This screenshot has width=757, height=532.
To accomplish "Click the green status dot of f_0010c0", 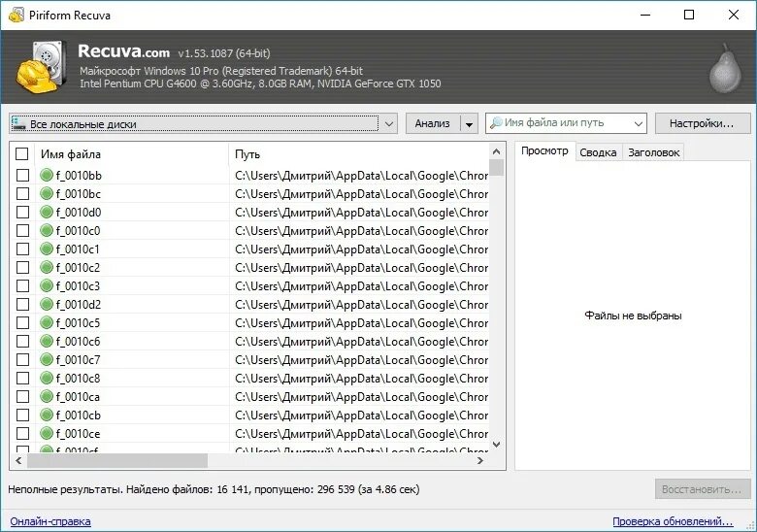I will click(x=47, y=230).
